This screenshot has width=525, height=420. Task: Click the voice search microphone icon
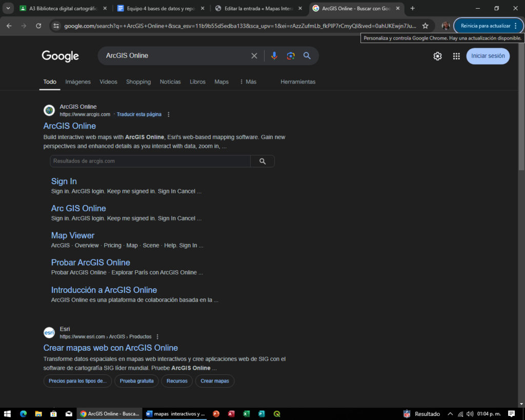(274, 56)
